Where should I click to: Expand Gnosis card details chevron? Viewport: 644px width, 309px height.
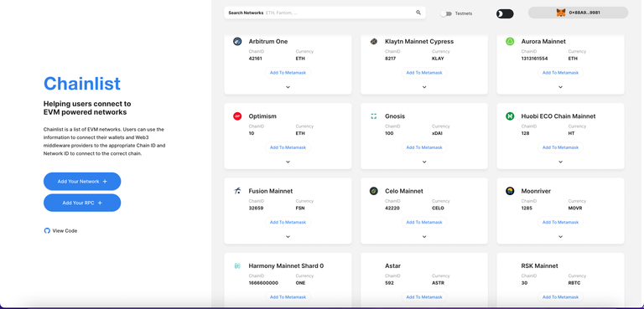coord(424,162)
